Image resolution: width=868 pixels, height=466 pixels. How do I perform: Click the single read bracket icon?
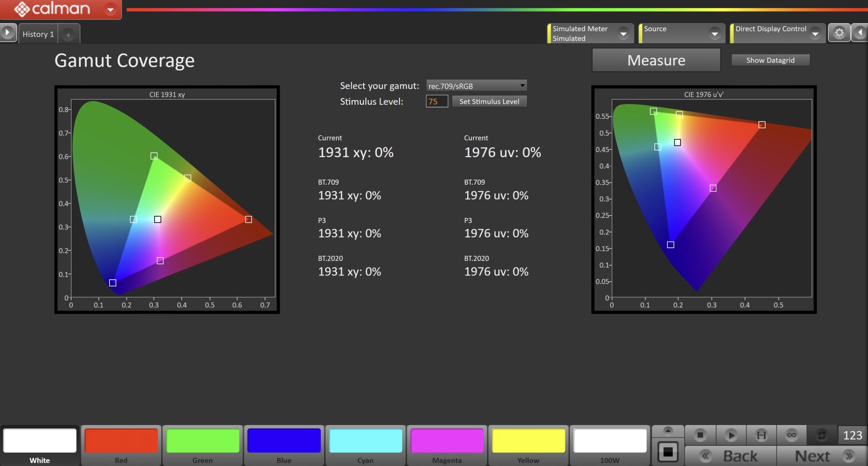tap(761, 435)
